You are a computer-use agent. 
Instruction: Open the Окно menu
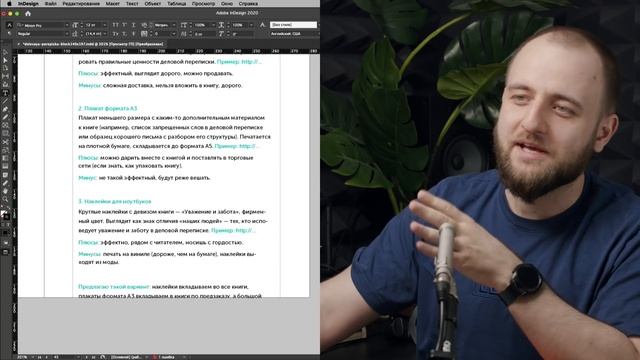click(227, 3)
